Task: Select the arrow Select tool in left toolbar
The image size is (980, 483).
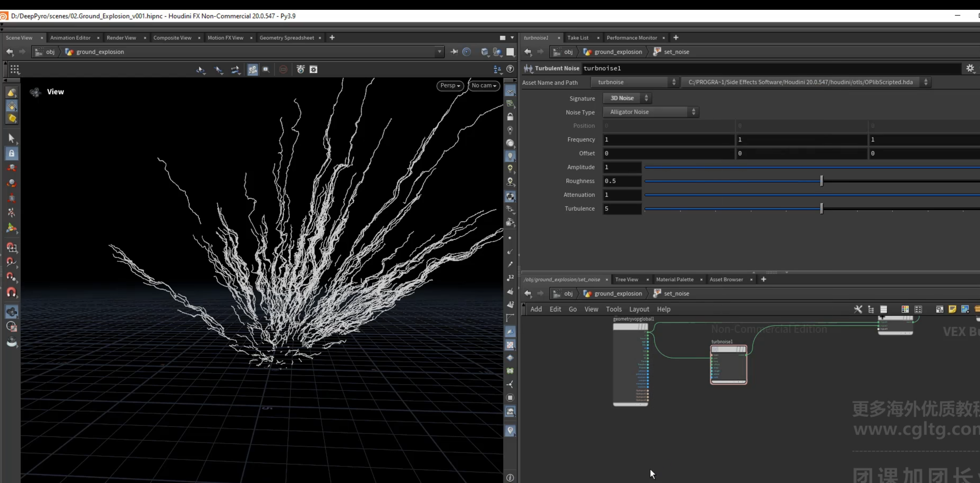Action: (x=11, y=138)
